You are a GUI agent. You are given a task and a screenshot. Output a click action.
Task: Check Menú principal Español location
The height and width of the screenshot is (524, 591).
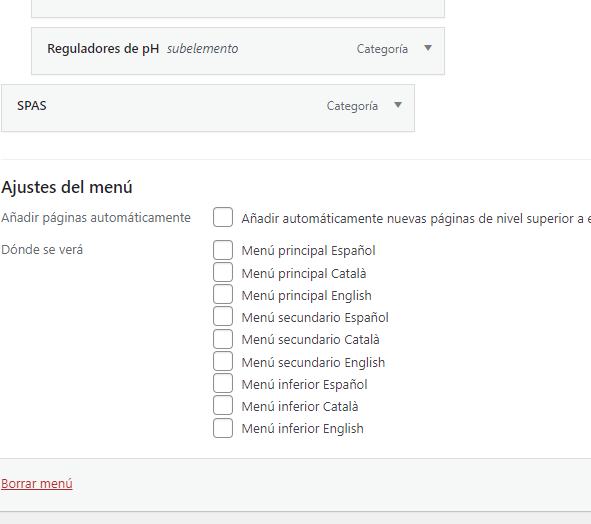coord(223,250)
